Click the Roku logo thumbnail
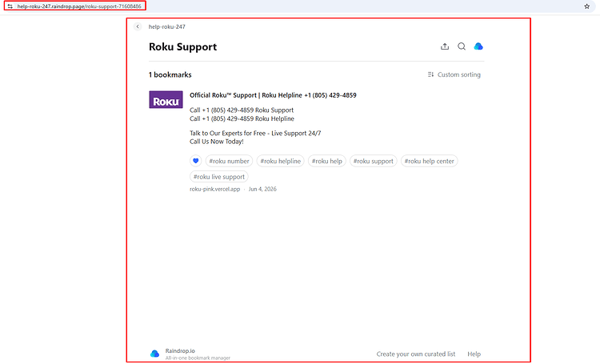This screenshot has height=364, width=600. click(166, 99)
